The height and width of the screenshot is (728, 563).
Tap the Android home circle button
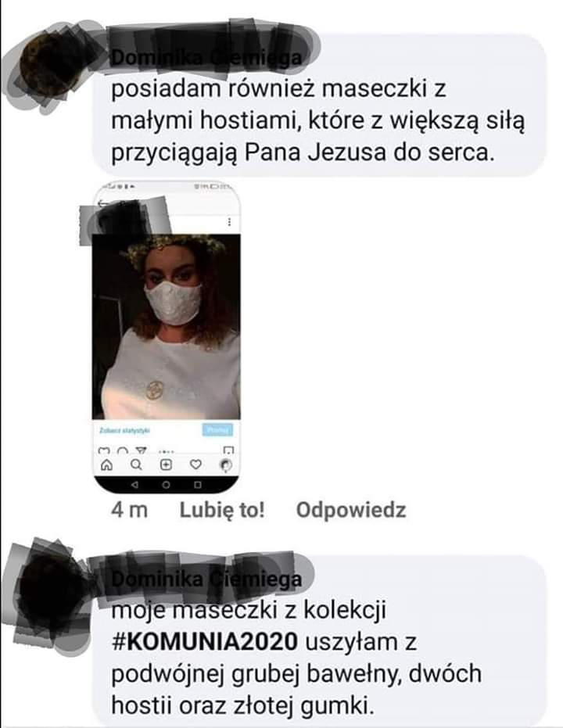166,485
